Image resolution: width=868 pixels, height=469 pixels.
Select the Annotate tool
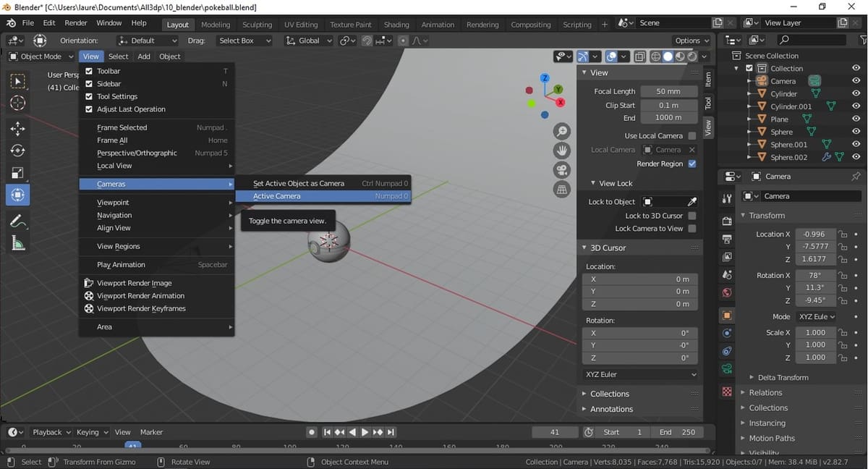pyautogui.click(x=18, y=221)
